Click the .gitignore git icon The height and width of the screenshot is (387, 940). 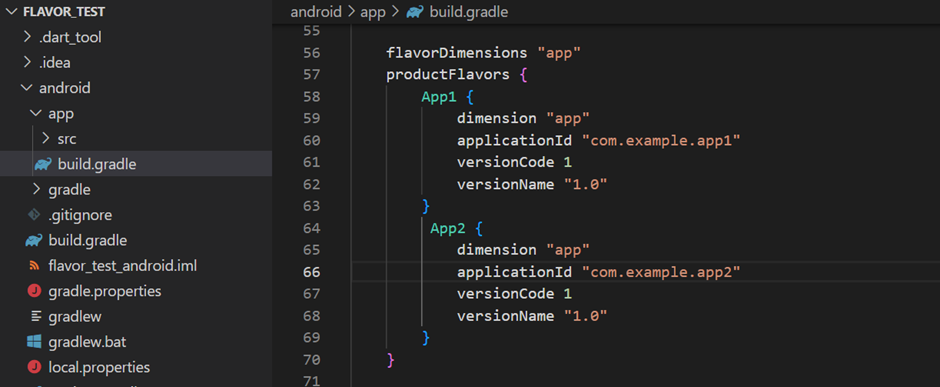[x=34, y=215]
